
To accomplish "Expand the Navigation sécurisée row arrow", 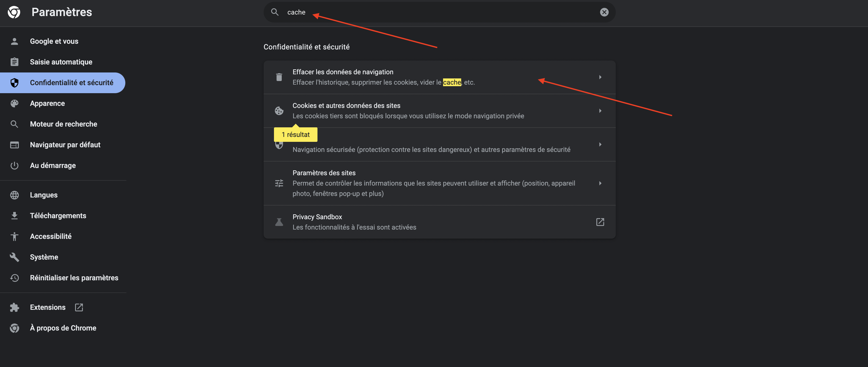I will [x=600, y=144].
